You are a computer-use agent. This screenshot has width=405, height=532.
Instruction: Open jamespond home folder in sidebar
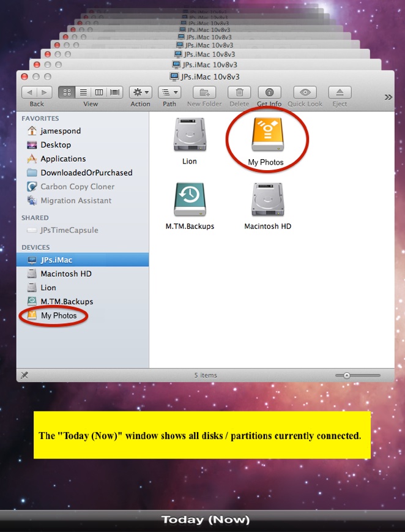[83, 131]
